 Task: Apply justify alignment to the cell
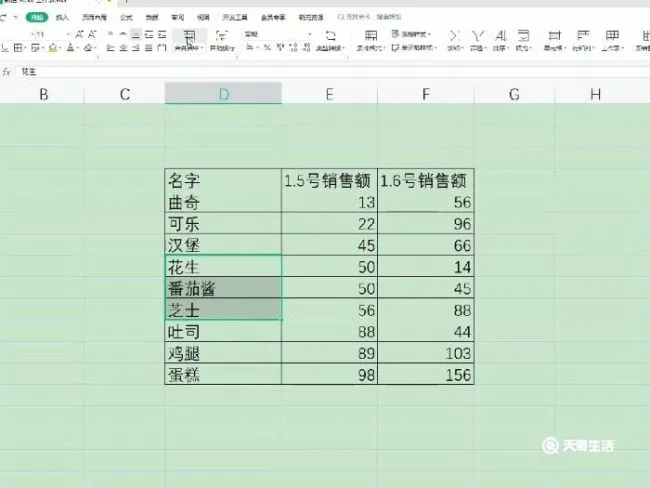pyautogui.click(x=149, y=48)
